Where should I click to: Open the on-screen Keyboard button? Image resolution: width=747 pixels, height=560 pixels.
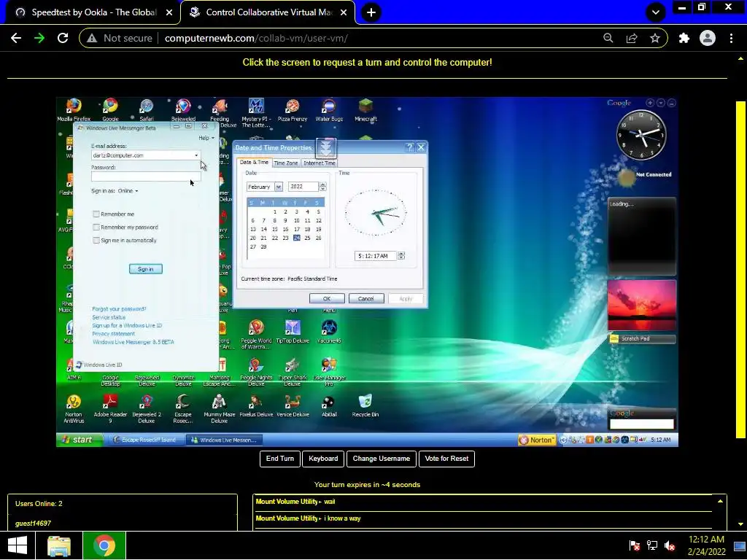(x=323, y=459)
